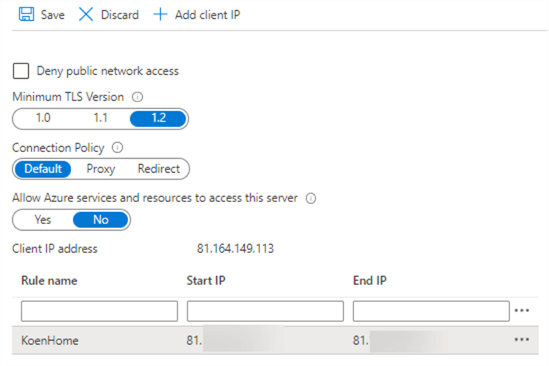Check Deny public network access checkbox
Viewport: 549px width, 366px height.
point(21,71)
